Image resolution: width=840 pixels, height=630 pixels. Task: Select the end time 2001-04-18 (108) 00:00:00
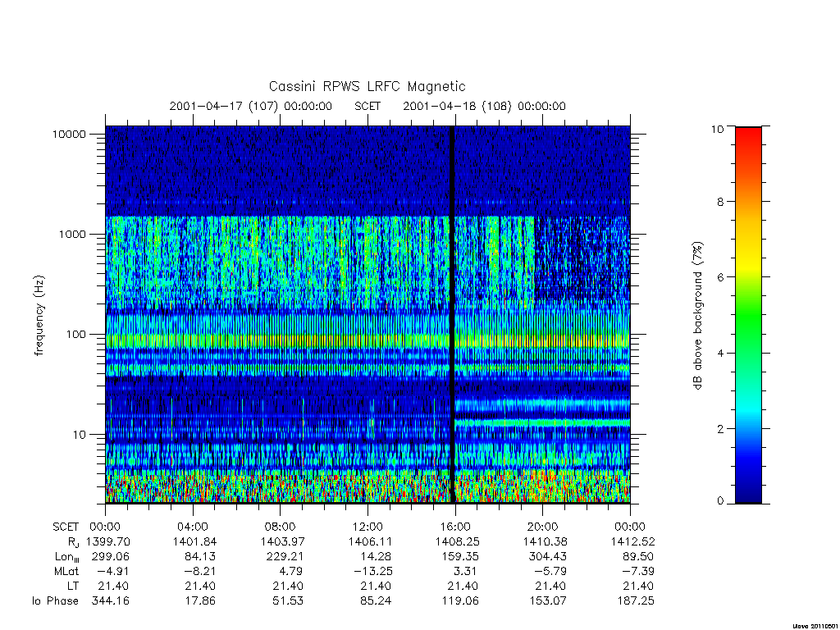(x=484, y=106)
